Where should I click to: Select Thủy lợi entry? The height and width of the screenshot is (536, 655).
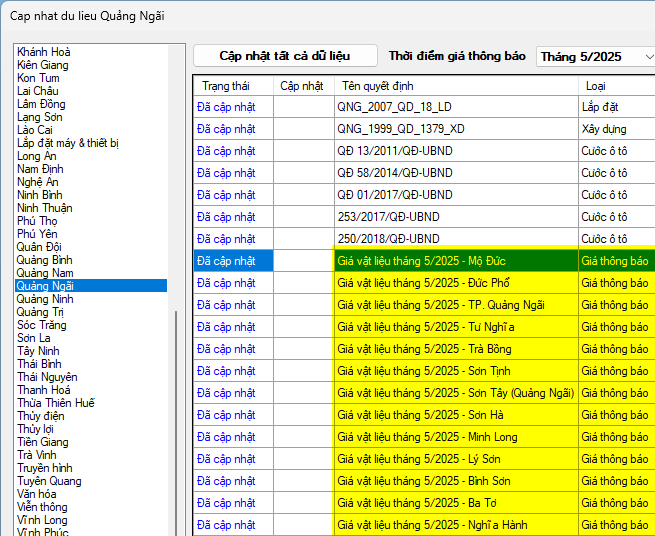36,429
